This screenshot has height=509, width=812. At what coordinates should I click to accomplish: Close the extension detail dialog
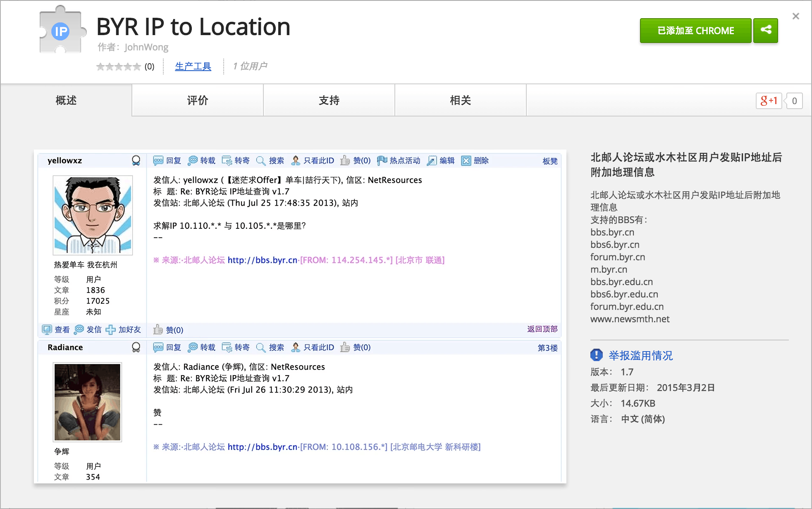pos(795,17)
